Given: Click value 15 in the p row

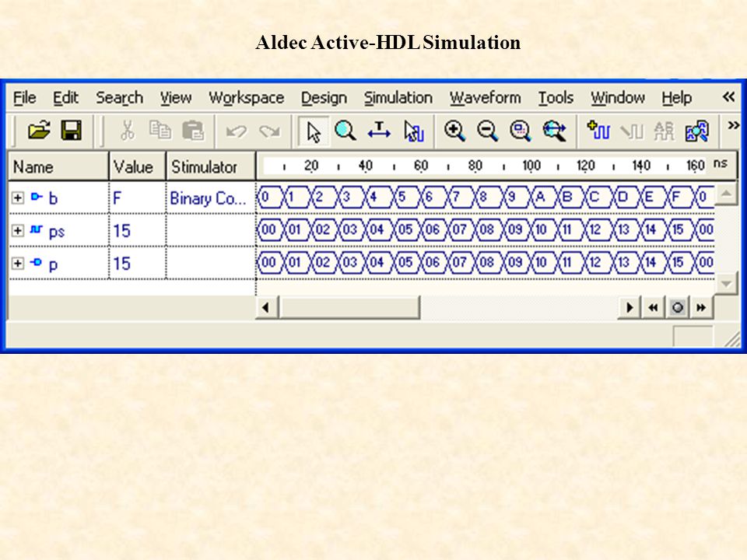Looking at the screenshot, I should click(122, 264).
